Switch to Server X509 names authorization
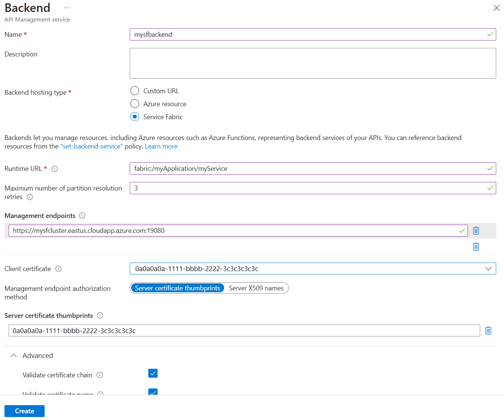Image resolution: width=504 pixels, height=420 pixels. tap(256, 288)
